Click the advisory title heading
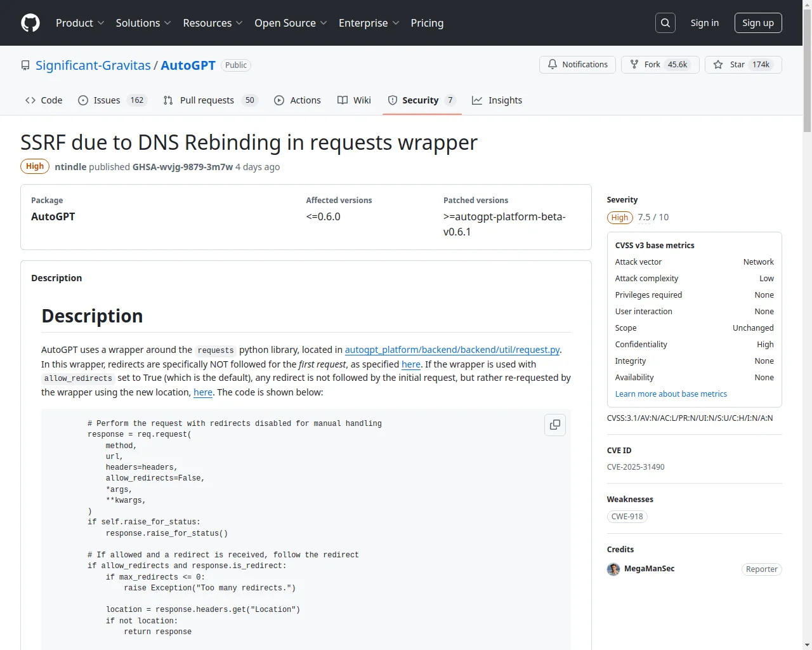812x650 pixels. point(249,143)
